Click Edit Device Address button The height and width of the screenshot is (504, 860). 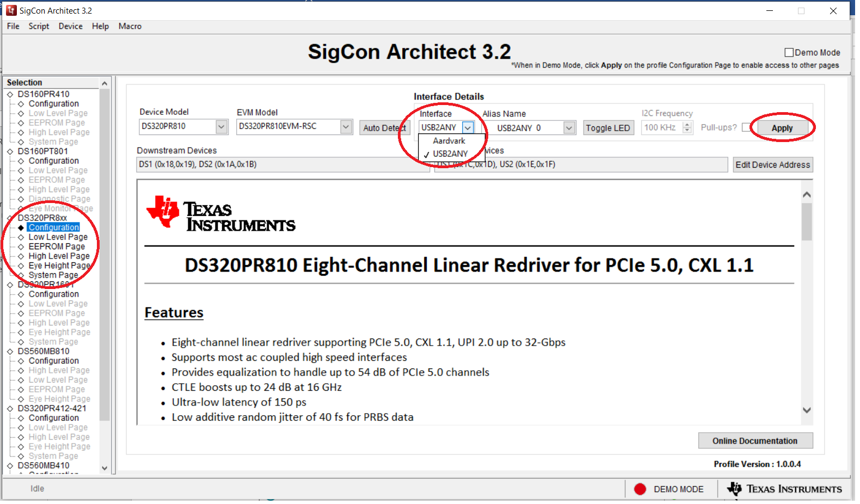[x=773, y=165]
